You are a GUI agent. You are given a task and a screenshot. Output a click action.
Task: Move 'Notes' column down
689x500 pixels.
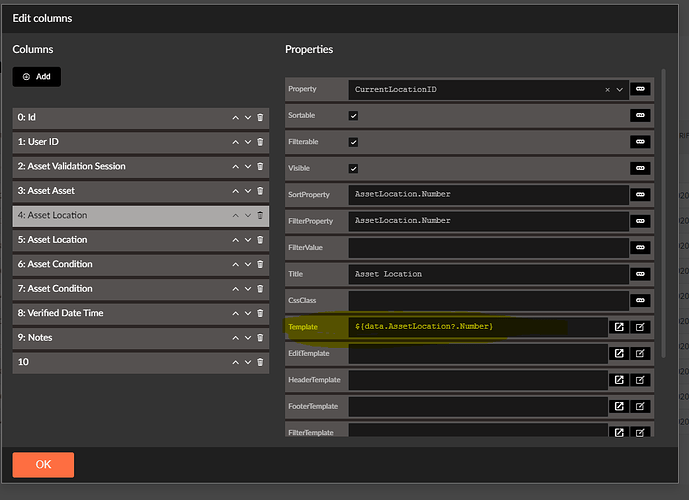[x=248, y=338]
